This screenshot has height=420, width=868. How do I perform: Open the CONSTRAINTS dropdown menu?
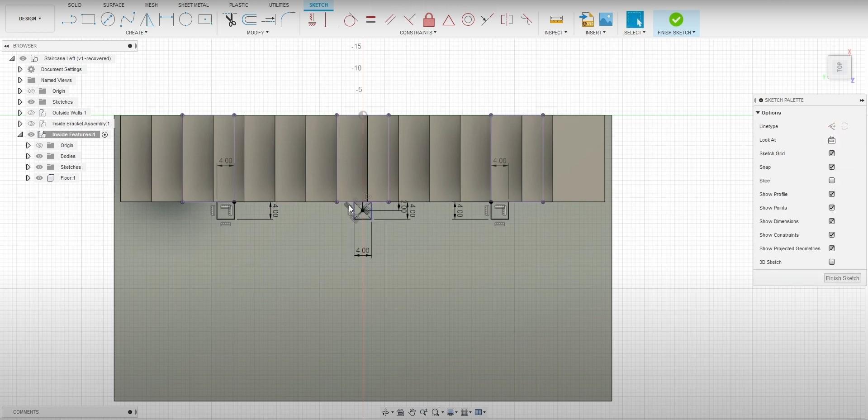click(x=418, y=33)
